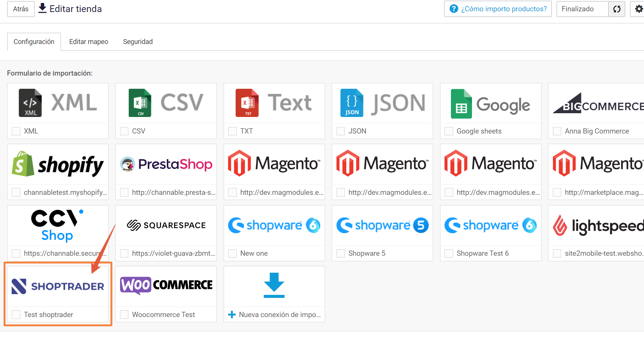This screenshot has width=644, height=337.
Task: Tick the site2mobile-test.websho checkbox
Action: tap(557, 254)
